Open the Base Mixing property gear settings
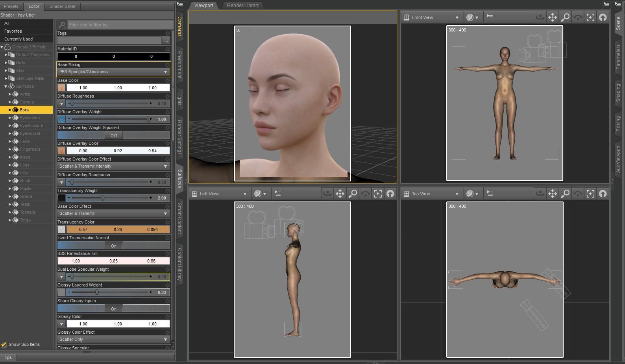Screen dimensions: 625x364 point(168,65)
